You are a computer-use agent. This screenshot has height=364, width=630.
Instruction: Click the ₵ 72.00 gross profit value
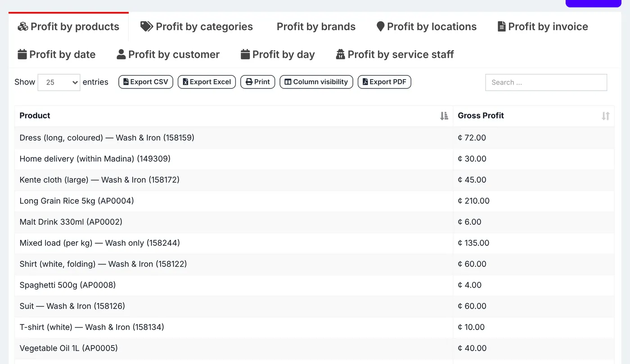[x=472, y=138]
